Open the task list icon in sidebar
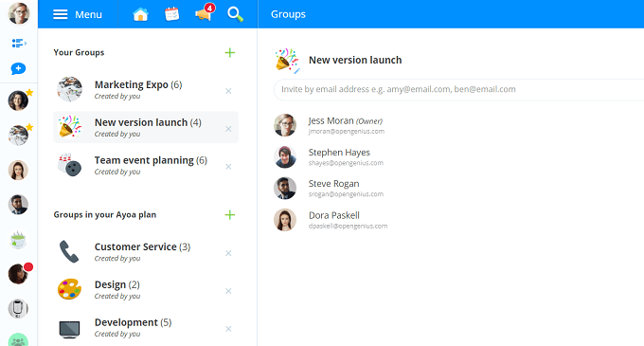The height and width of the screenshot is (346, 644). [19, 44]
